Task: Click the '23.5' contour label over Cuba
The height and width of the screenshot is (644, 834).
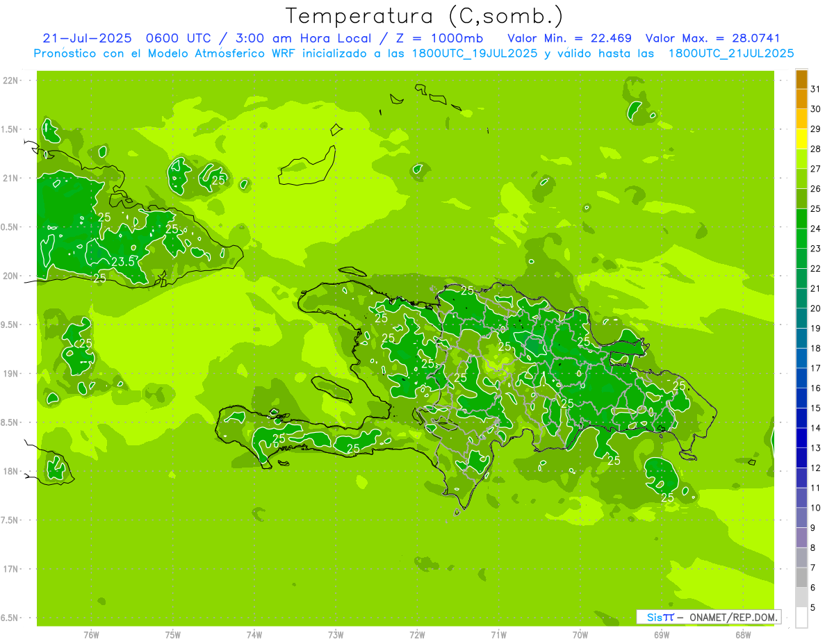Action: [x=123, y=262]
